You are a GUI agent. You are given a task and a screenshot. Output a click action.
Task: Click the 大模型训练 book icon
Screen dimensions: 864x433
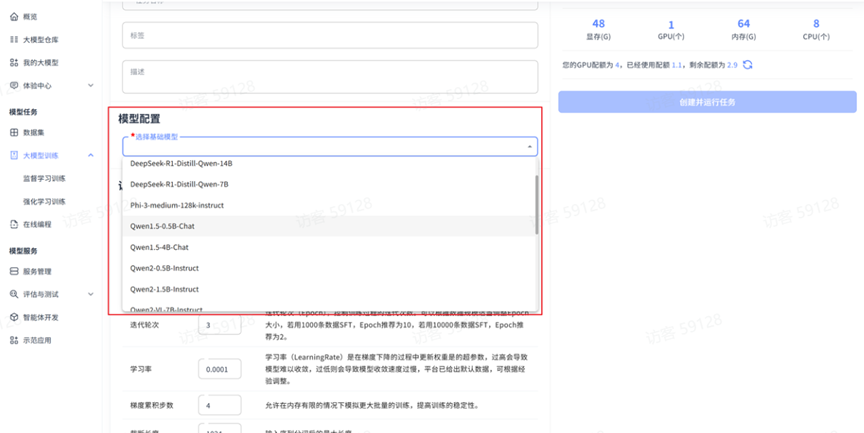tap(14, 156)
